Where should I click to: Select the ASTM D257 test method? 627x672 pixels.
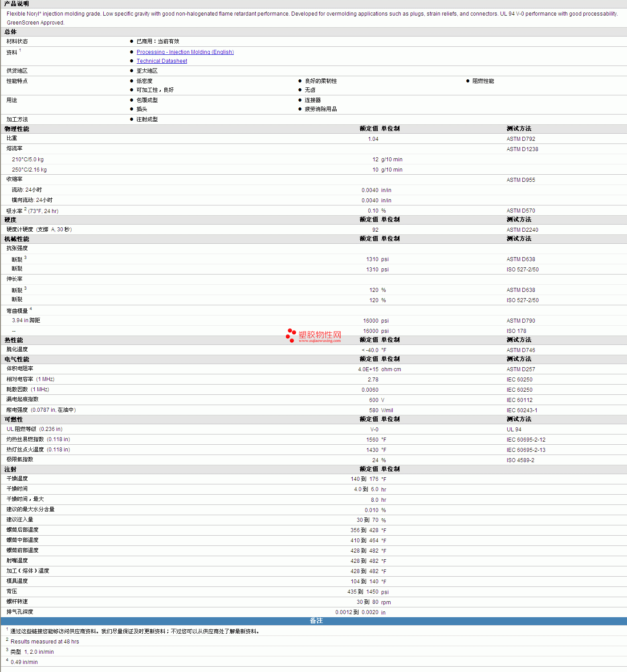pyautogui.click(x=521, y=369)
